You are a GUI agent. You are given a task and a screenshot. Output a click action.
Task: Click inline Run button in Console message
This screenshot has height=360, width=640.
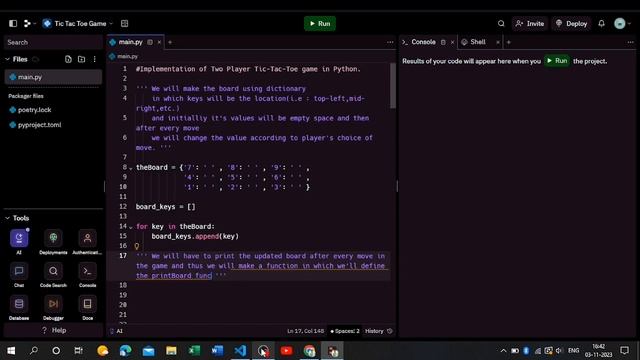pyautogui.click(x=557, y=61)
